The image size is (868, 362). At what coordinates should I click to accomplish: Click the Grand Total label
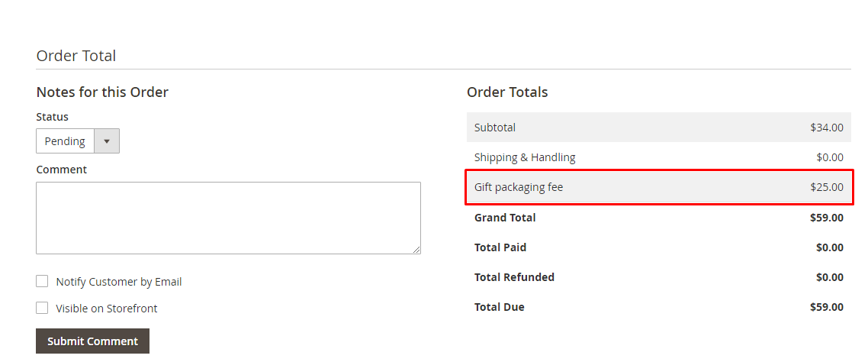tap(505, 218)
